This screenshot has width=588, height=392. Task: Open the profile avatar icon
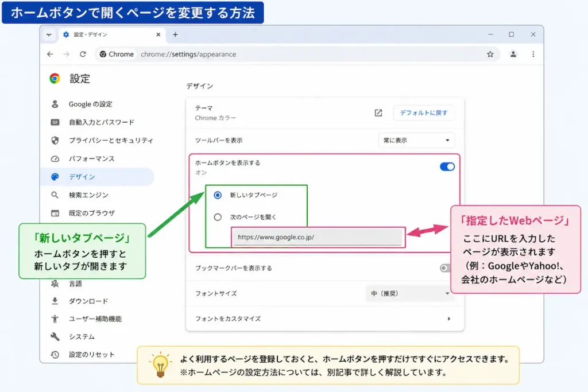click(513, 55)
